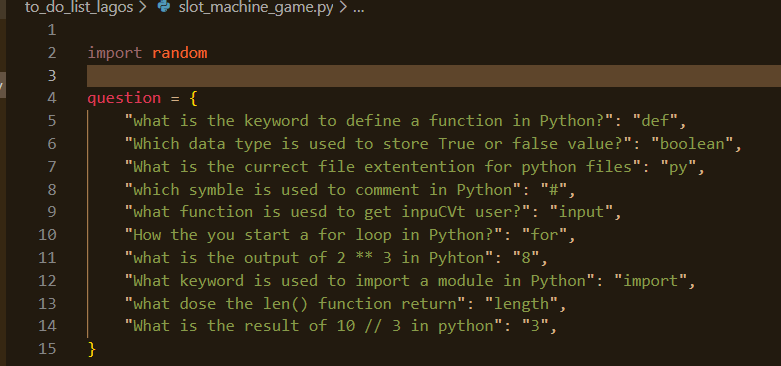Click slot_machine_game.py breadcrumb file name
Viewport: 781px width, 366px height.
[x=257, y=8]
